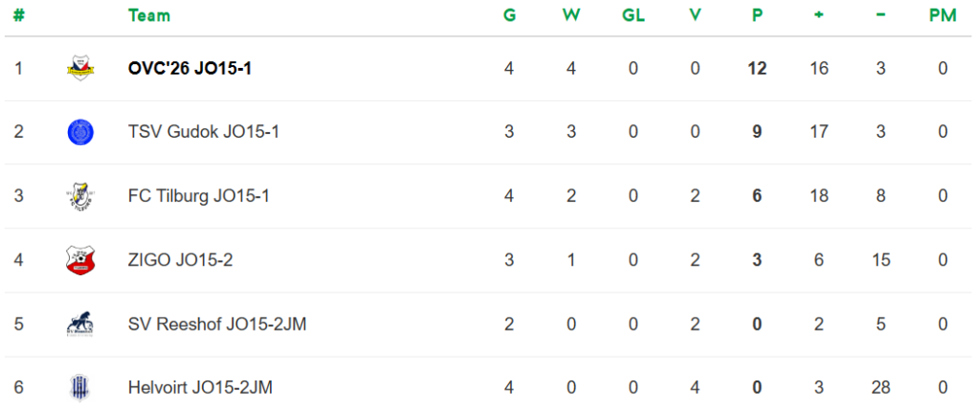Sort by the G games column header
The width and height of the screenshot is (980, 413).
(x=509, y=15)
